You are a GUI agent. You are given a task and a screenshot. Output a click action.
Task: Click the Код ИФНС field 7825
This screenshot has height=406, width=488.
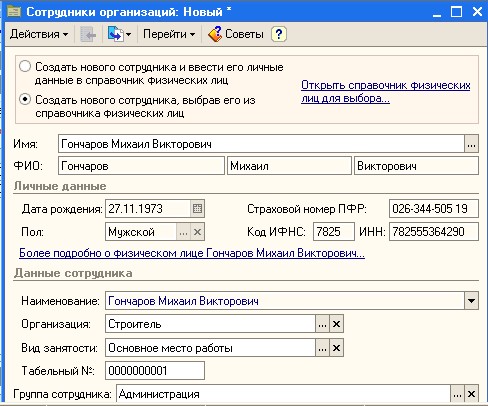tap(334, 232)
